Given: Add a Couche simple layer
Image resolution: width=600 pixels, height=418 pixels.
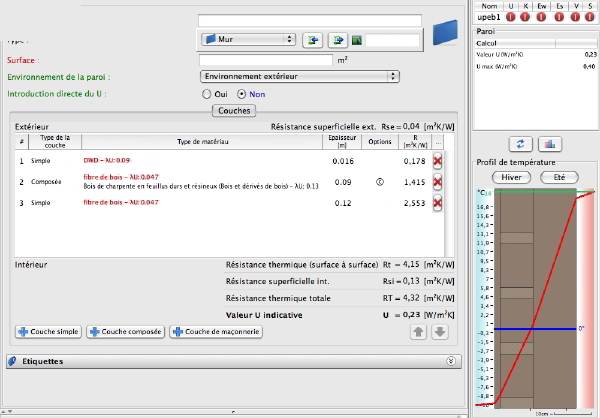Looking at the screenshot, I should coord(48,331).
